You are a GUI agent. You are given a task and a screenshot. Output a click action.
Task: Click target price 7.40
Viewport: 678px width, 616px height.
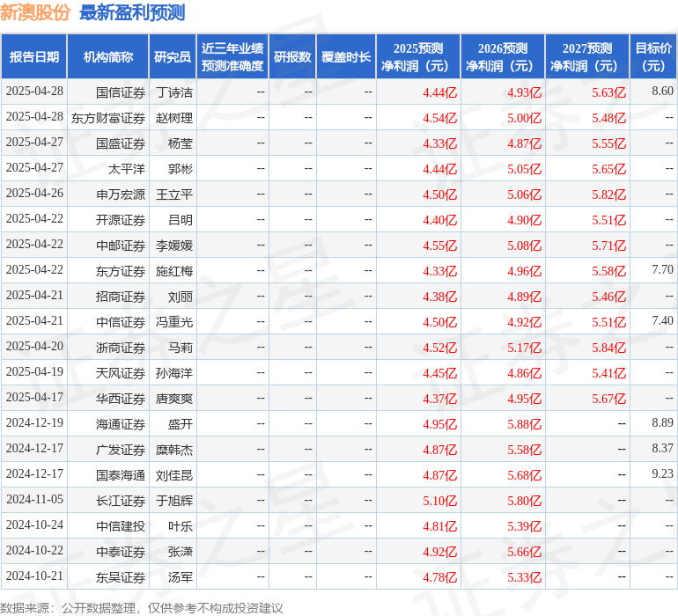662,320
